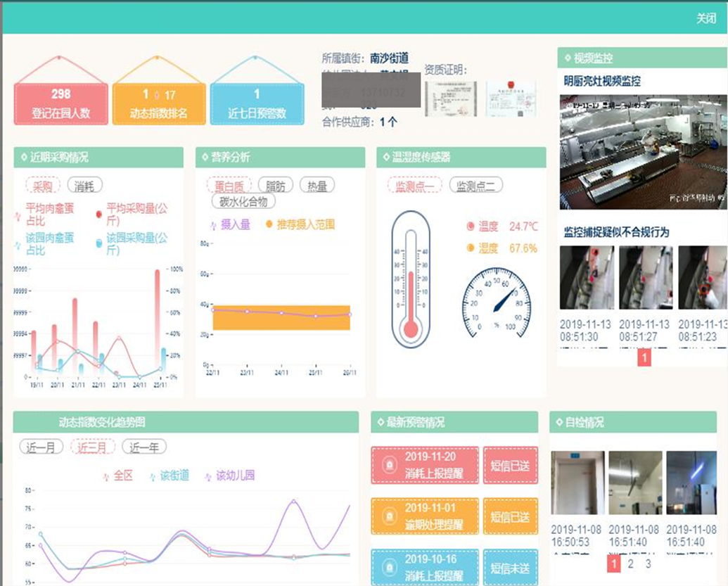The height and width of the screenshot is (586, 728).
Task: Click the alarm icon on the 2019-11-01 alert
Action: 390,516
